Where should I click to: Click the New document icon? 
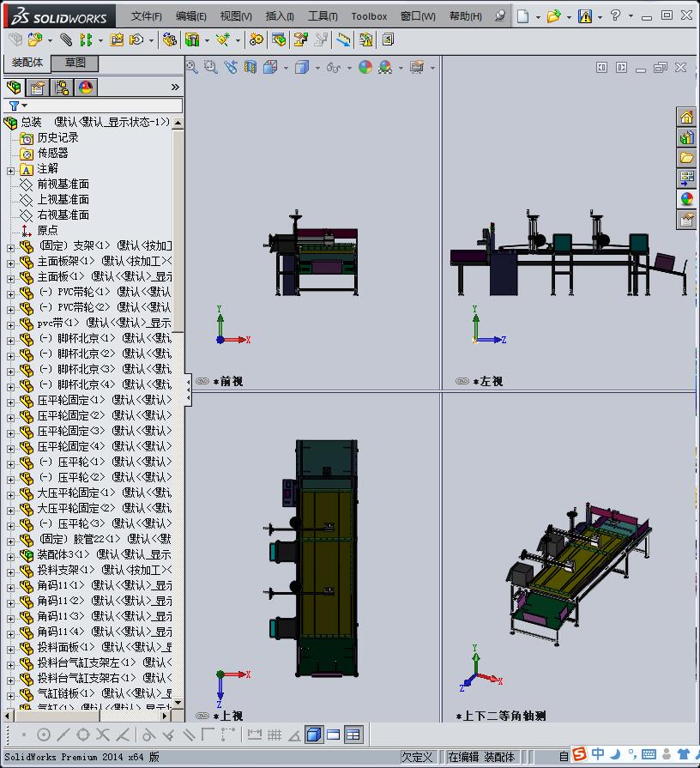[x=522, y=16]
